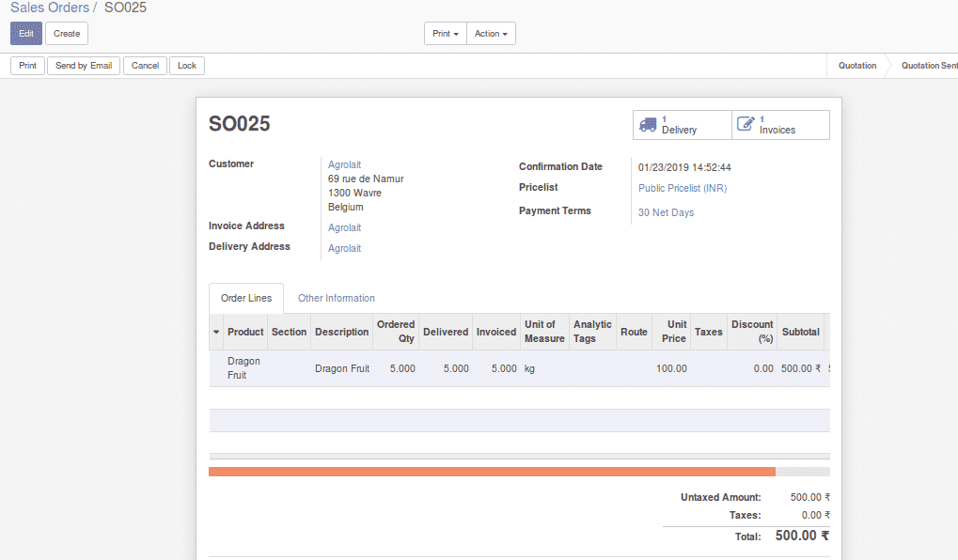The width and height of the screenshot is (958, 560).
Task: Click the line subtotal 500.00 ₹
Action: click(801, 369)
